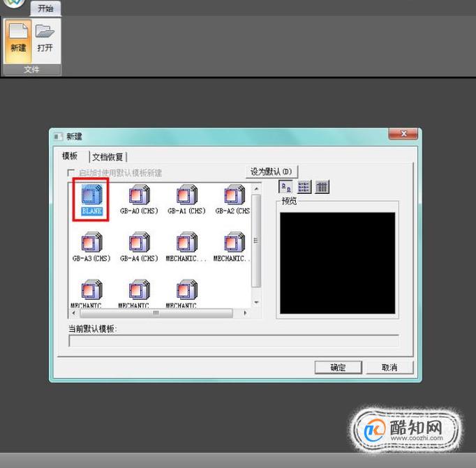Switch to list view mode
476x468 pixels.
coord(304,187)
